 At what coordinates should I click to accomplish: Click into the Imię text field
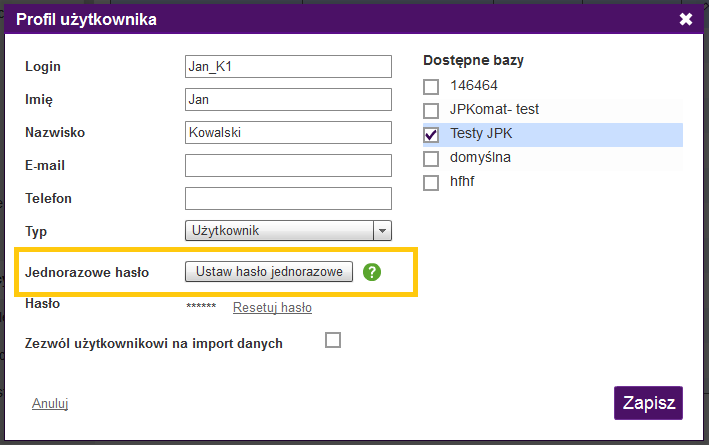click(x=288, y=99)
